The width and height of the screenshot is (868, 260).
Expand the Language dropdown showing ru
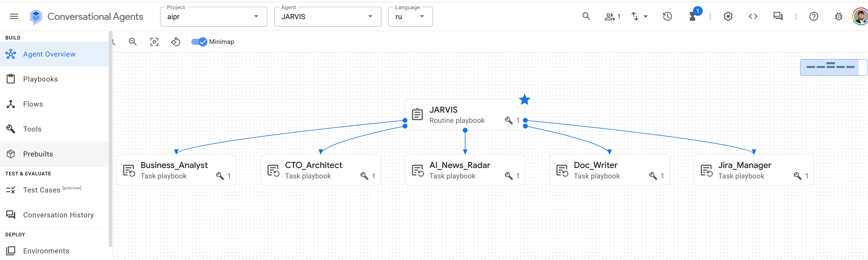(x=410, y=17)
